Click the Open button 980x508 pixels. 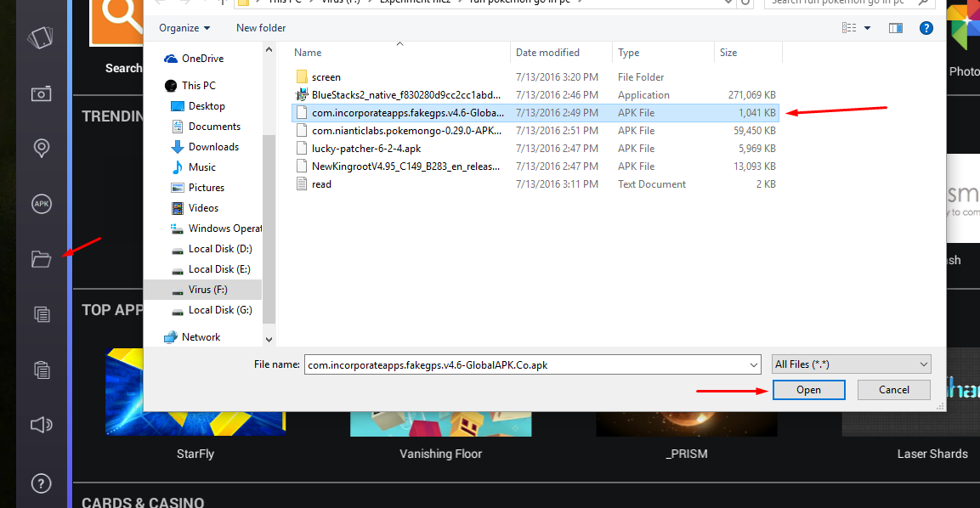(x=809, y=390)
